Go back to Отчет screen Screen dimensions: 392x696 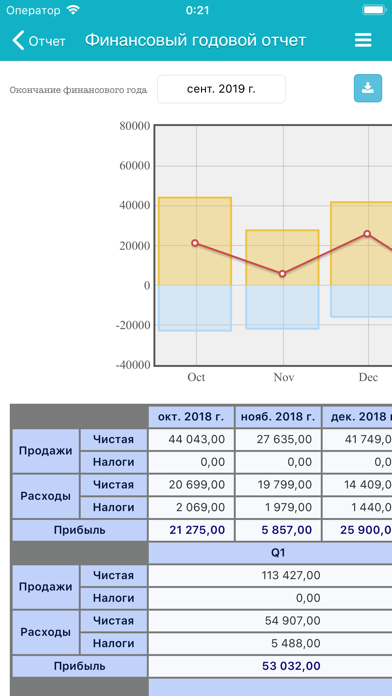pos(38,41)
